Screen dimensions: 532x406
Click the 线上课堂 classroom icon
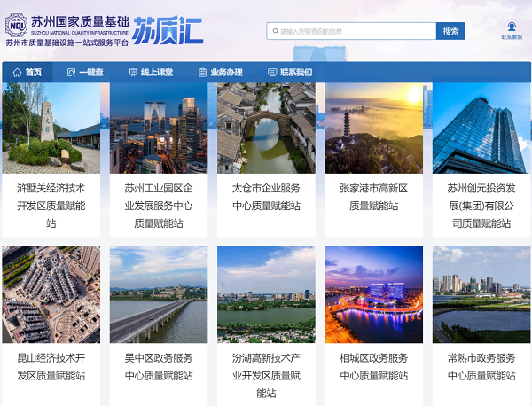133,72
